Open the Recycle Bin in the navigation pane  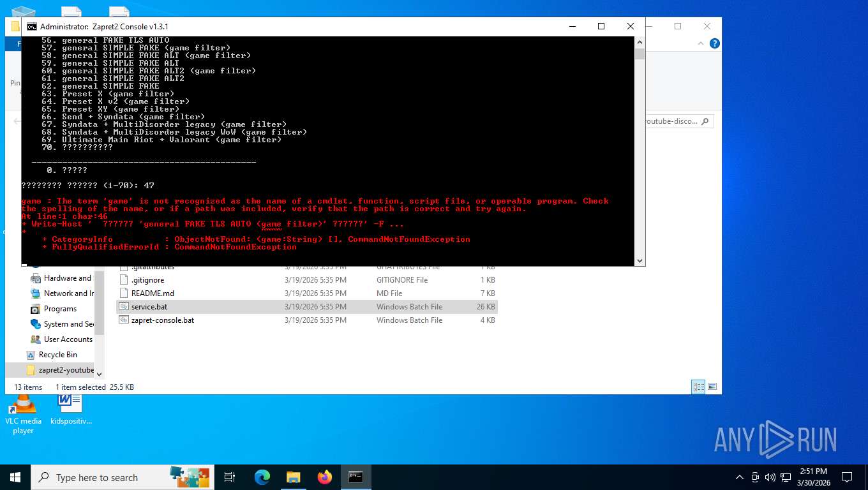(57, 355)
